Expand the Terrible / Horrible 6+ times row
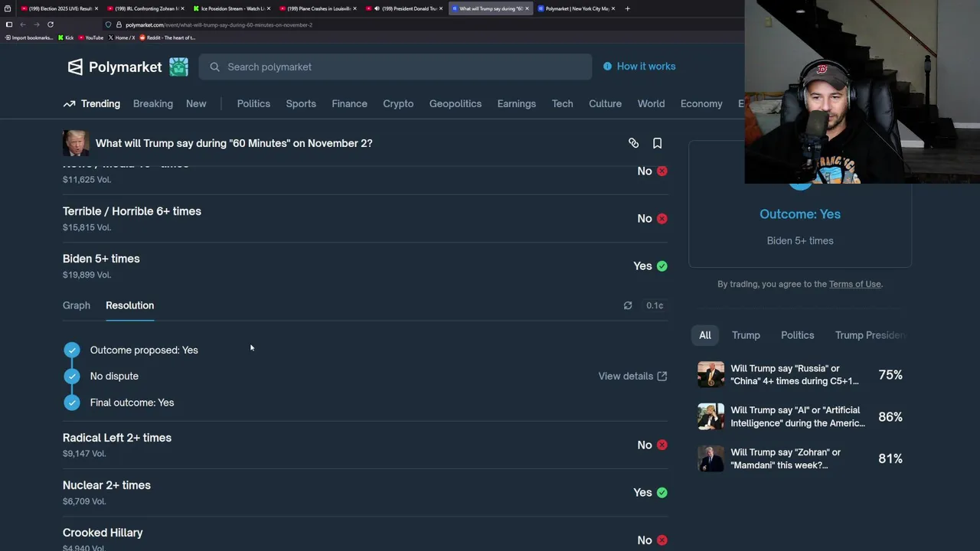 click(x=364, y=218)
